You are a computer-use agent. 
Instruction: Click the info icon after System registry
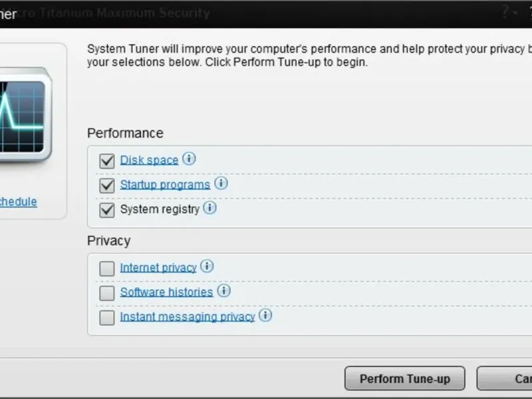click(209, 207)
